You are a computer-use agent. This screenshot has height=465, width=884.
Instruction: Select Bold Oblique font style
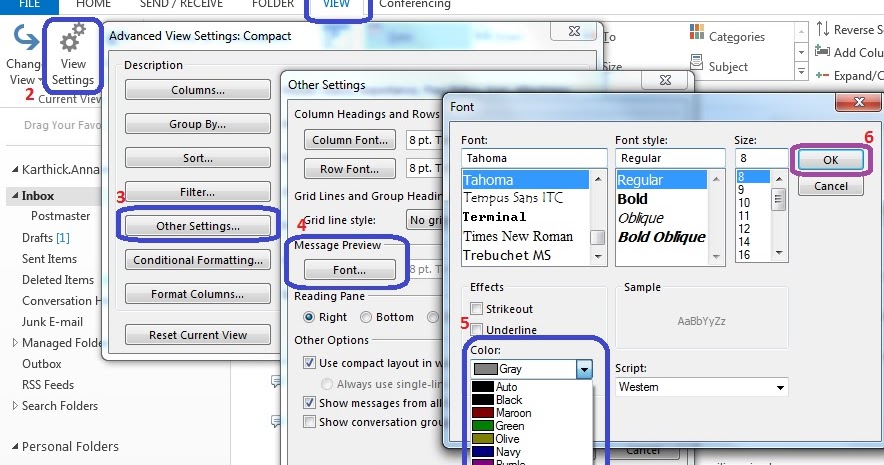click(x=661, y=237)
